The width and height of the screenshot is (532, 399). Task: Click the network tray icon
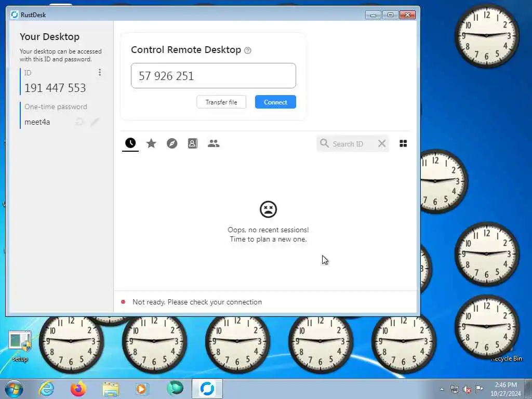[455, 390]
